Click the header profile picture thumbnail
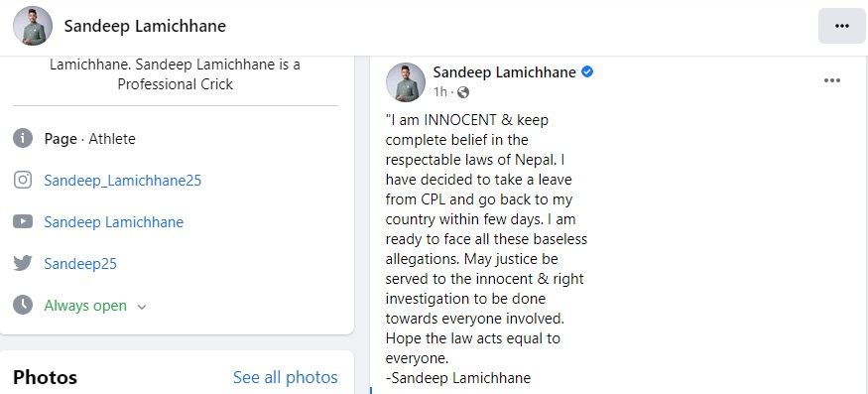Image resolution: width=868 pixels, height=394 pixels. (x=33, y=26)
